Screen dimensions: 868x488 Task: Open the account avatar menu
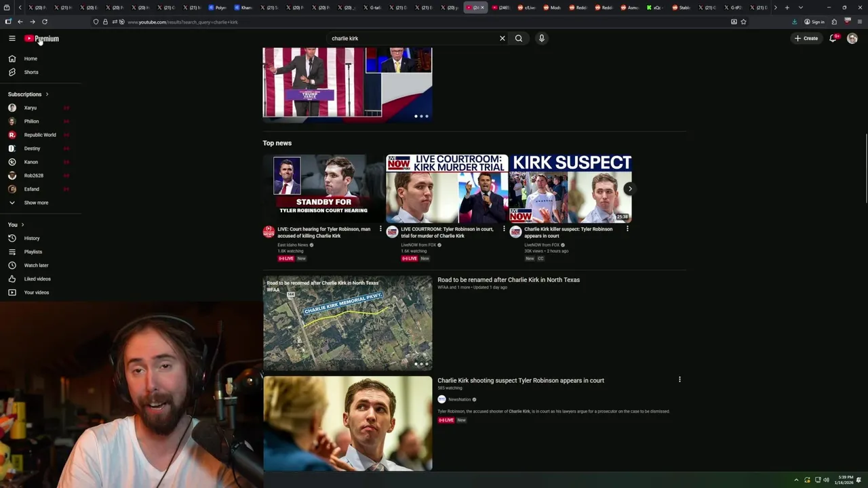852,39
